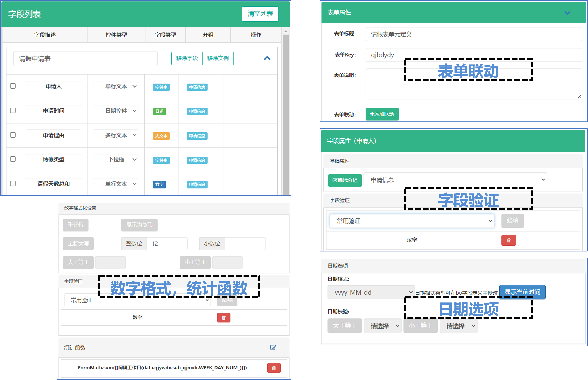Check the 申请理由 row checkbox
The image size is (588, 380).
coord(13,135)
